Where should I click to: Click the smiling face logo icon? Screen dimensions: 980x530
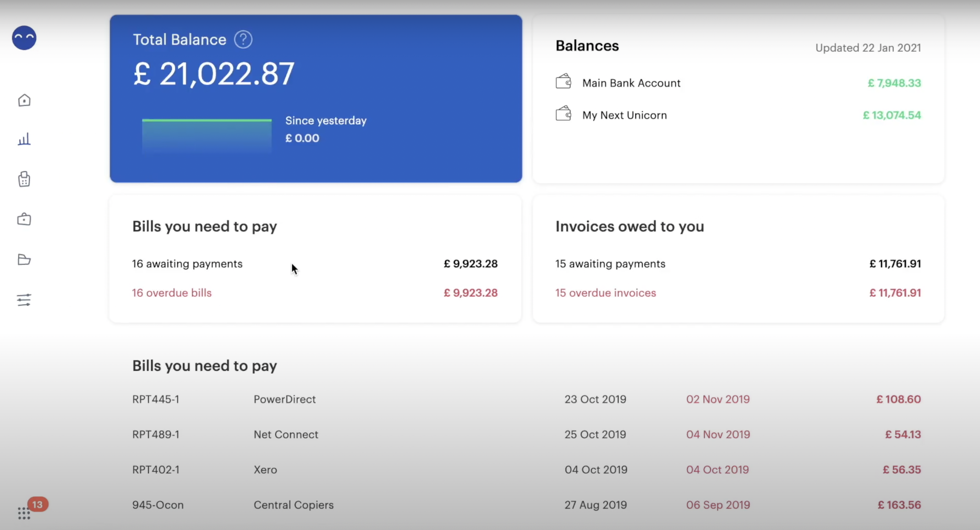(24, 38)
